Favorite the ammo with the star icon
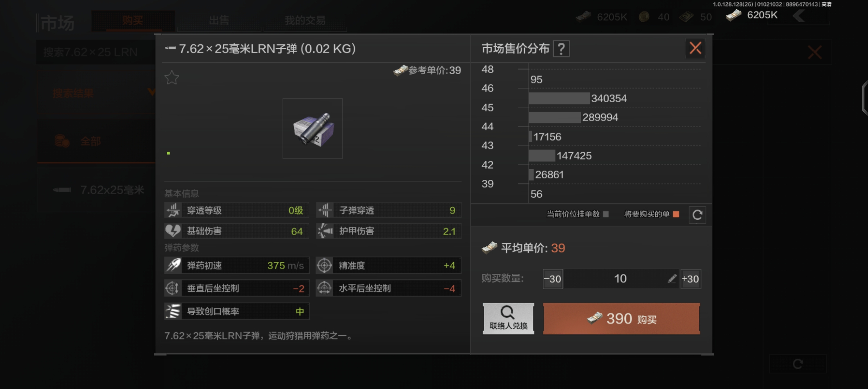868x389 pixels. (172, 77)
